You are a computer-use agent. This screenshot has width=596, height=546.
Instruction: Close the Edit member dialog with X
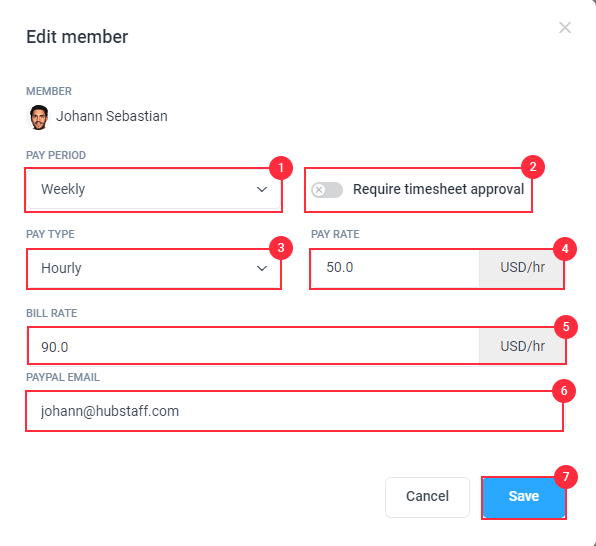click(565, 27)
